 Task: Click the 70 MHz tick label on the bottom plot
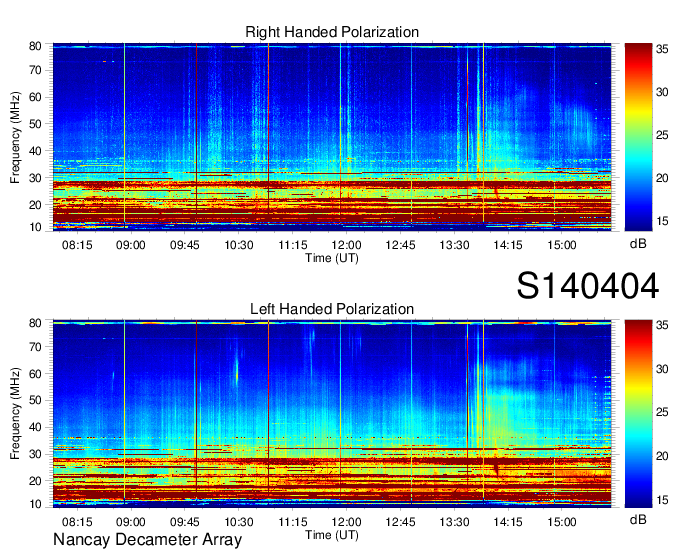click(x=35, y=347)
